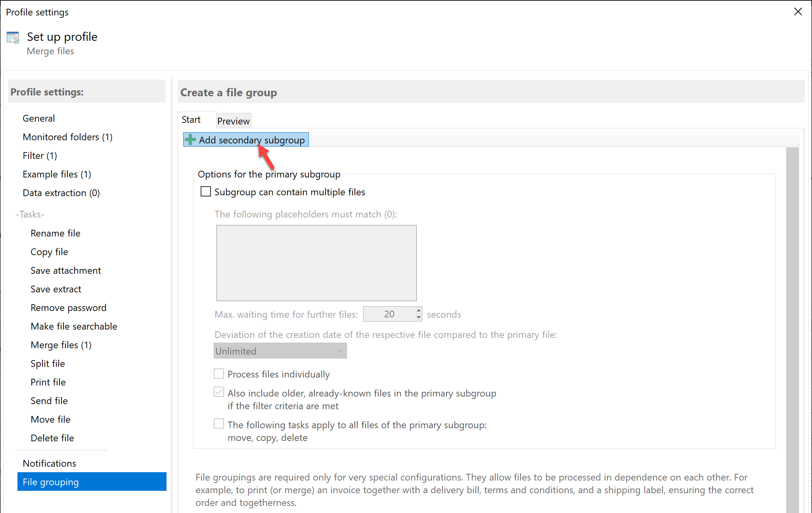Open Monitored folders settings
Image resolution: width=812 pixels, height=513 pixels.
[67, 137]
